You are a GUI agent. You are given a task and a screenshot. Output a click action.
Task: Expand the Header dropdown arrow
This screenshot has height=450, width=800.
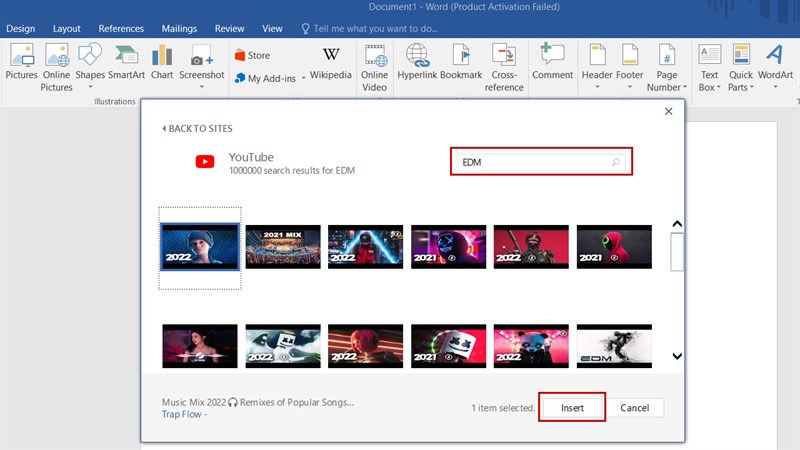tap(597, 87)
